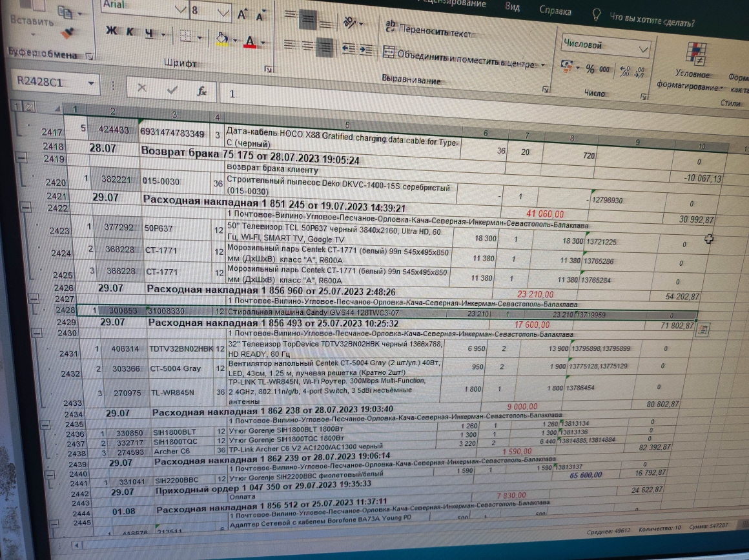Switch to the Справка ribbon tab
This screenshot has width=749, height=560.
pyautogui.click(x=555, y=10)
